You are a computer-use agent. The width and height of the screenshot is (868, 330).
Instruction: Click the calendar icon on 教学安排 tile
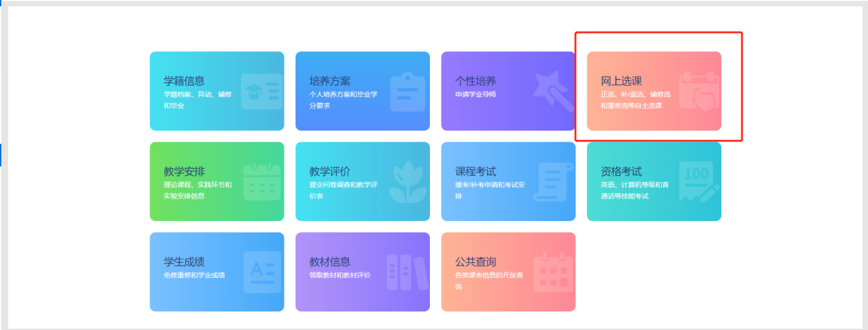pyautogui.click(x=262, y=182)
